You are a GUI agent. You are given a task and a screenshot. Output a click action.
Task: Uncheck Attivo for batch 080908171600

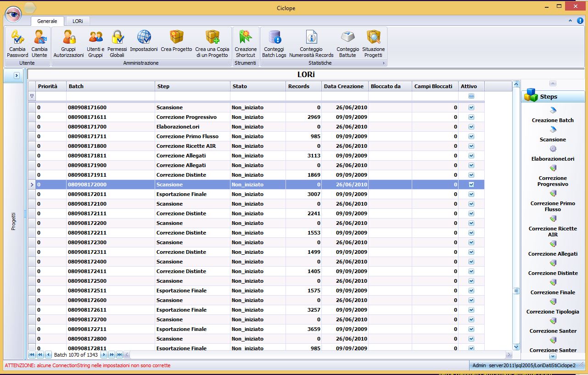(471, 107)
